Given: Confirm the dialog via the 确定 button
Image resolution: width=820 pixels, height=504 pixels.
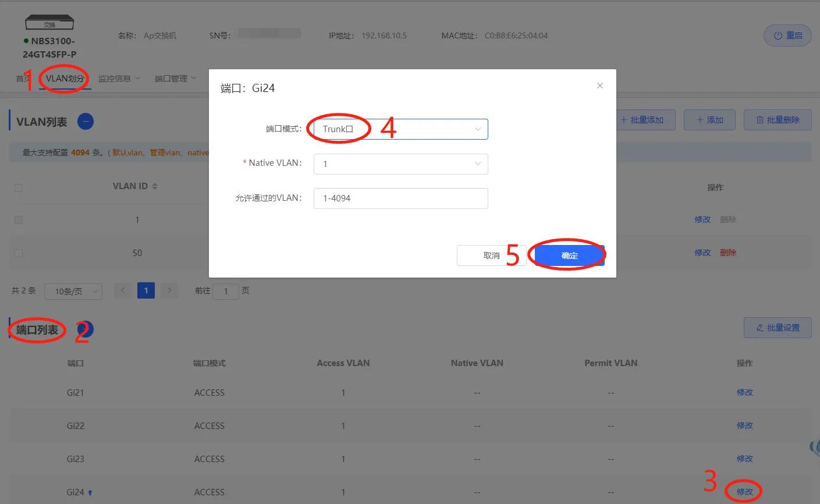Looking at the screenshot, I should click(x=569, y=255).
